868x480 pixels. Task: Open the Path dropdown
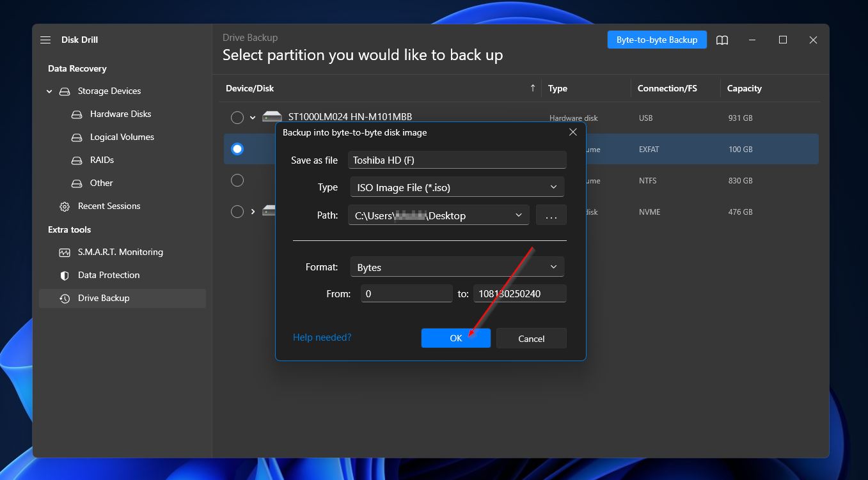439,215
